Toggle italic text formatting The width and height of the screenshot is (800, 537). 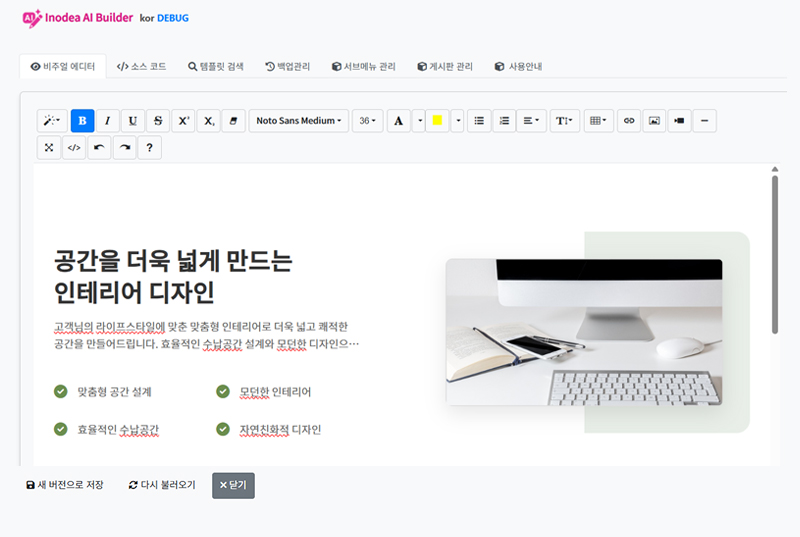pos(107,121)
